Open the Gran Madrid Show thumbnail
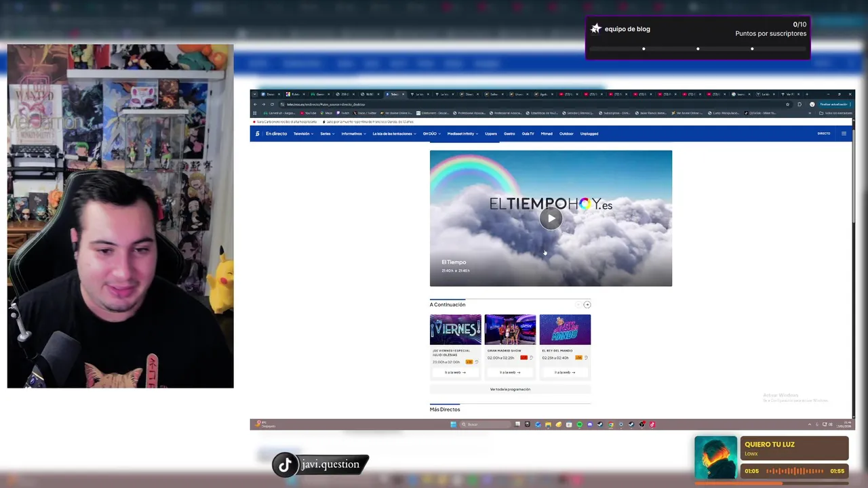This screenshot has height=488, width=868. 510,329
